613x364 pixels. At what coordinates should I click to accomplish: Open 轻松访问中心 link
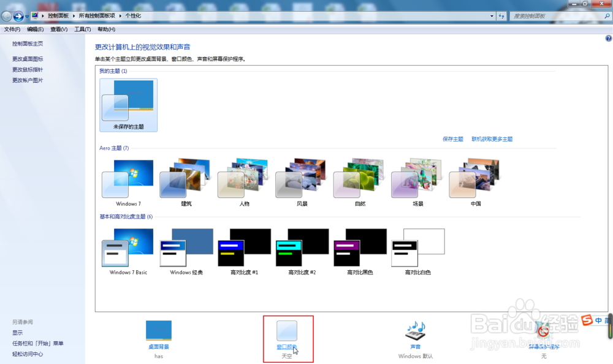tap(28, 354)
